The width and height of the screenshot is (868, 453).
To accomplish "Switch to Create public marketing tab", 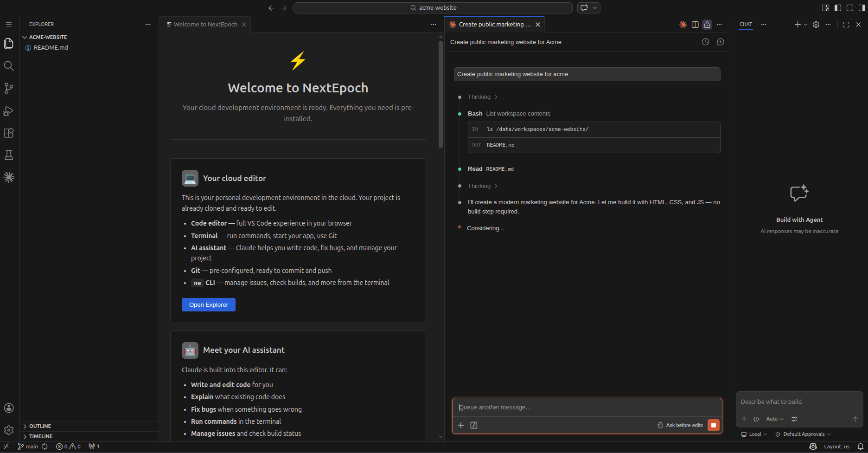I will [495, 25].
